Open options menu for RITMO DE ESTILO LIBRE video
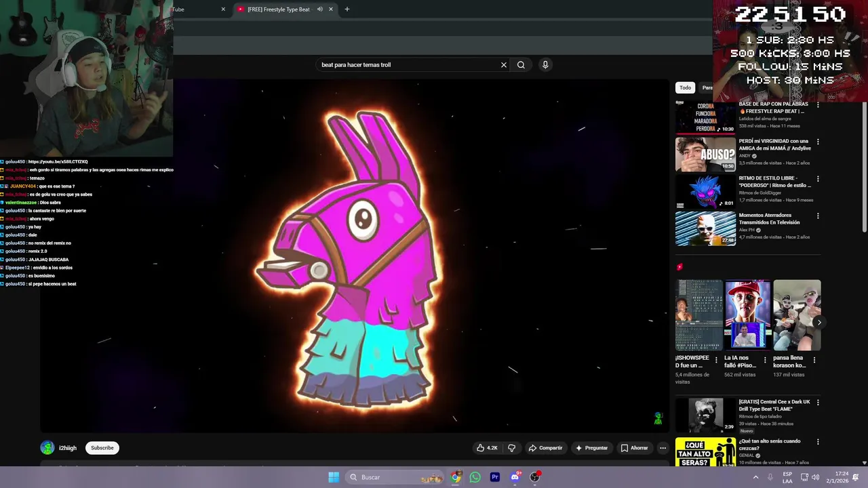The width and height of the screenshot is (868, 488). point(818,179)
